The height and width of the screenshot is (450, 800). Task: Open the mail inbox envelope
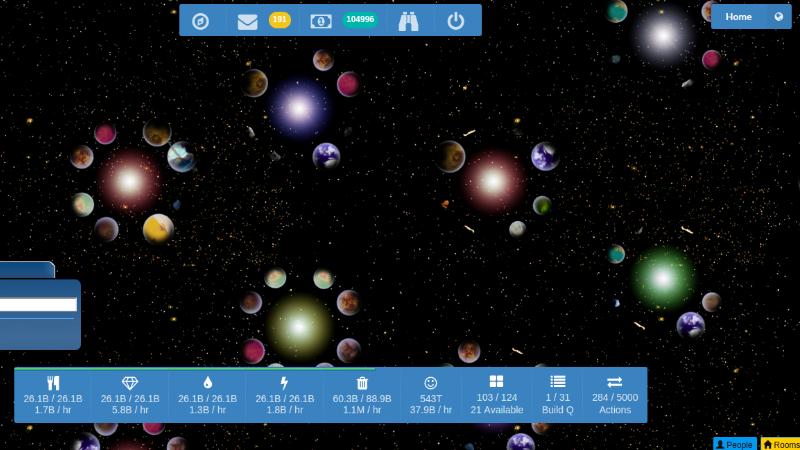(x=247, y=21)
